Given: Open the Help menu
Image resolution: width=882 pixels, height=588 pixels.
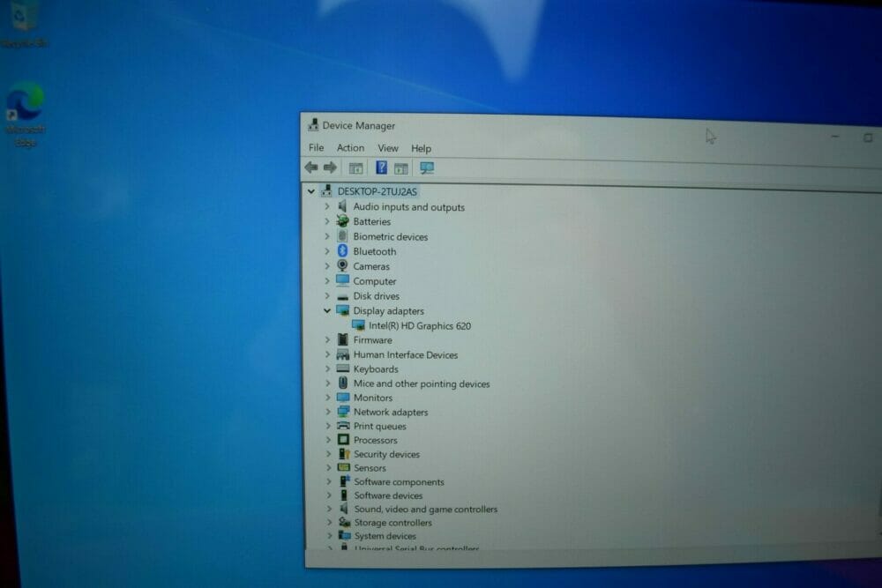Looking at the screenshot, I should point(421,148).
